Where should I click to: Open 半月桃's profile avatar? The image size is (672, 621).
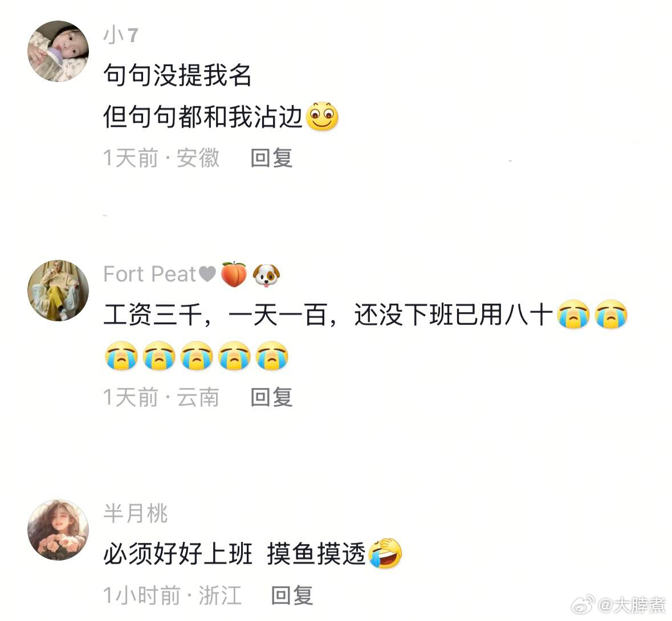coord(58,530)
